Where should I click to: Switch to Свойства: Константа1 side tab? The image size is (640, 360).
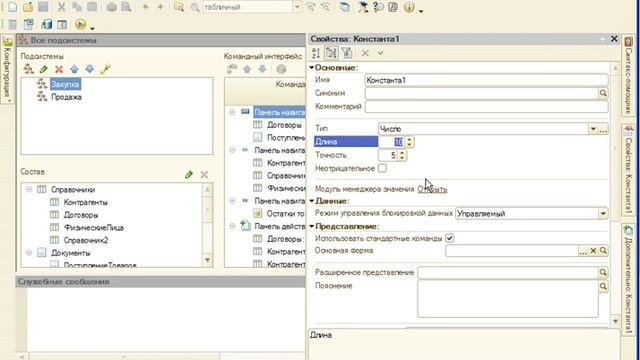[629, 170]
